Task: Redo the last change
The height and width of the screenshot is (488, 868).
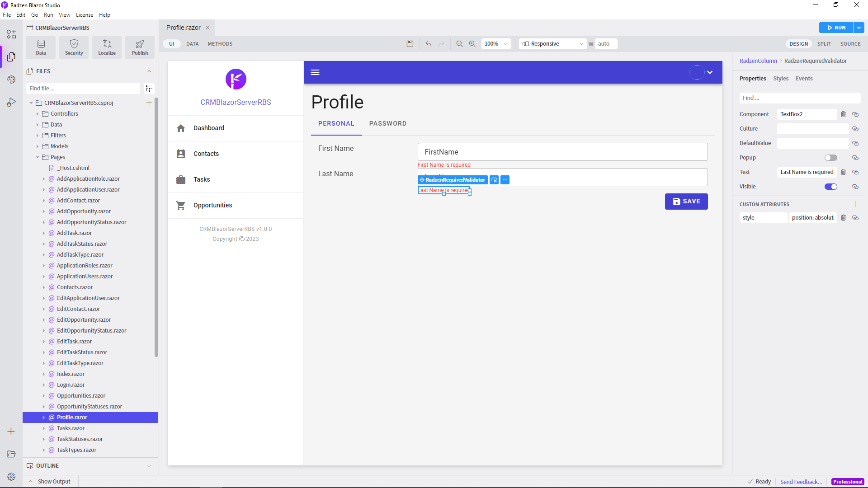Action: [x=441, y=44]
